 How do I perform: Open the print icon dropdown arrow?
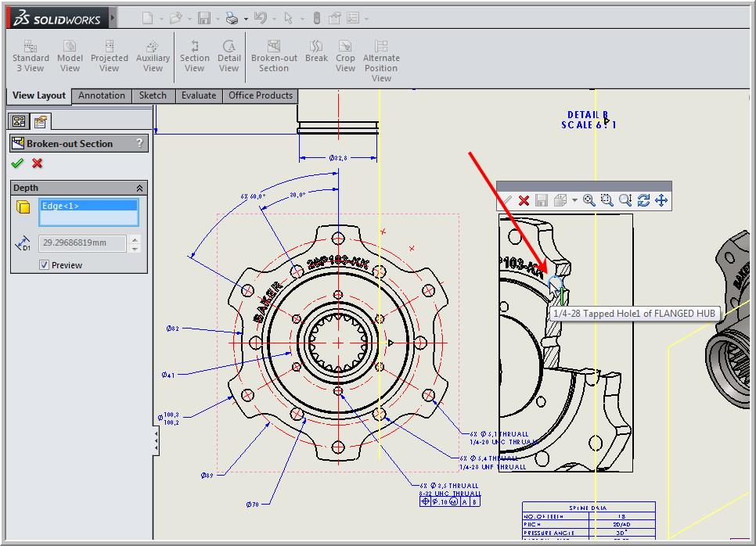246,19
